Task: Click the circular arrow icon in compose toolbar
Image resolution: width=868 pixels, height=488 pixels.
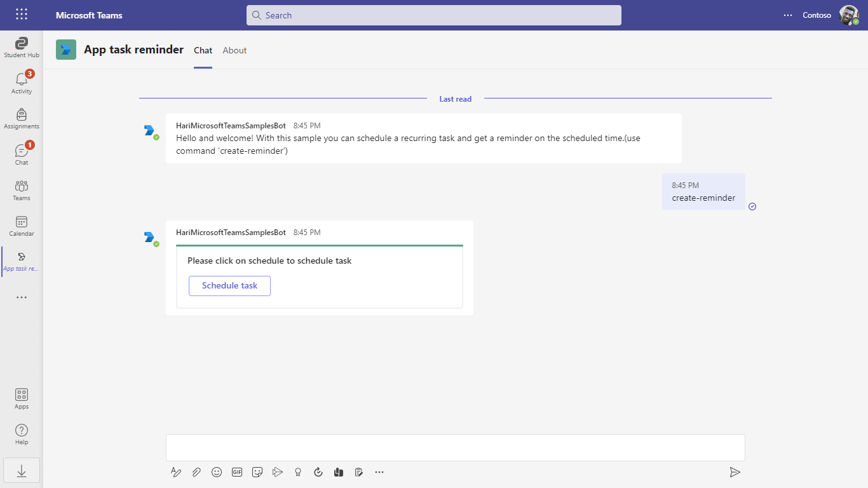Action: [318, 472]
